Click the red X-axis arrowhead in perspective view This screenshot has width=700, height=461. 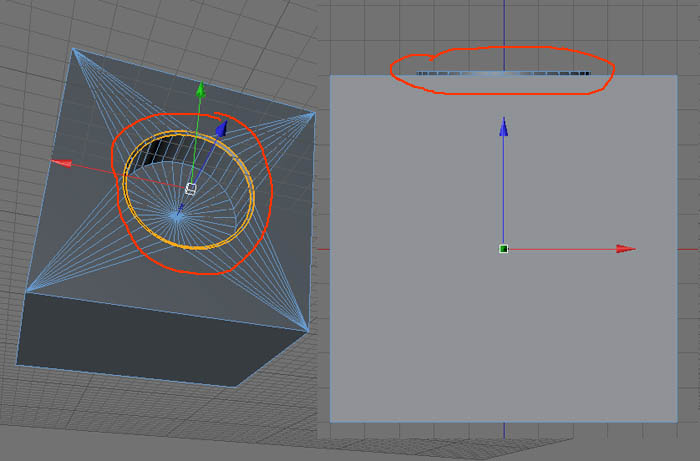tap(61, 163)
